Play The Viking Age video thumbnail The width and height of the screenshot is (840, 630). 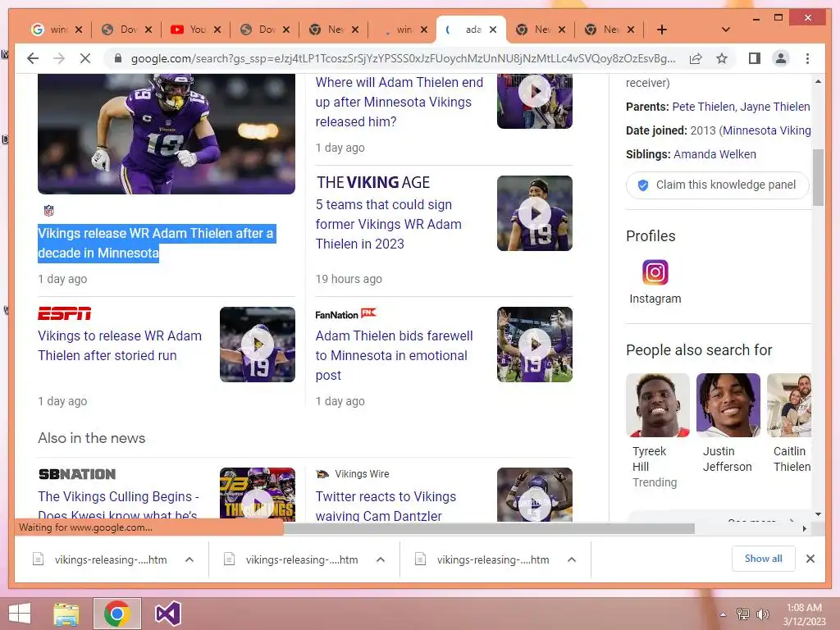pos(535,213)
